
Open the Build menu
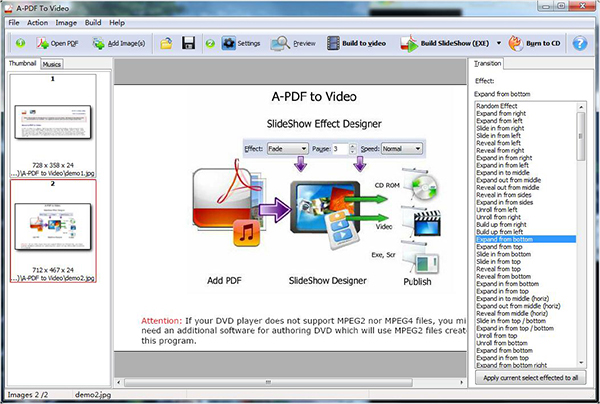click(92, 21)
